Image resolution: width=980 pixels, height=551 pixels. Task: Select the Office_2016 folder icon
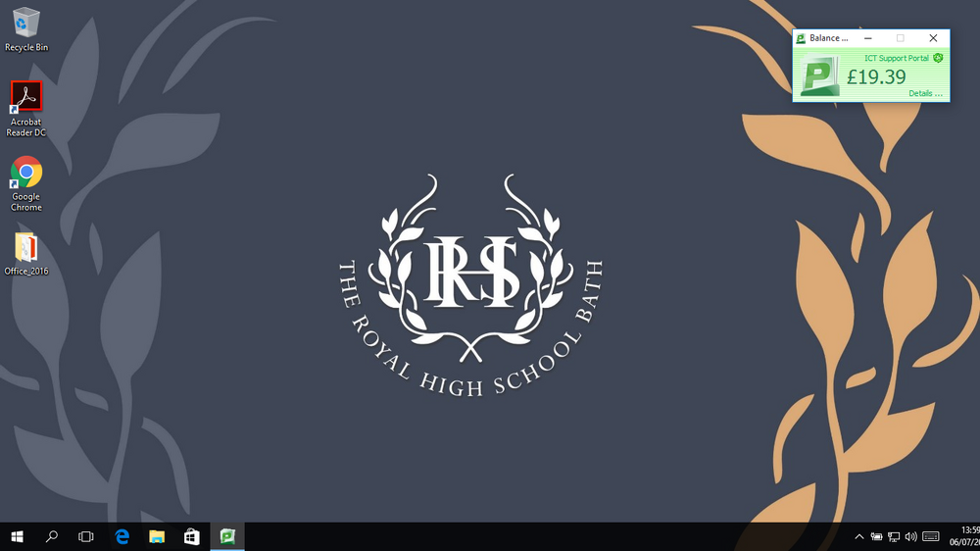coord(25,254)
